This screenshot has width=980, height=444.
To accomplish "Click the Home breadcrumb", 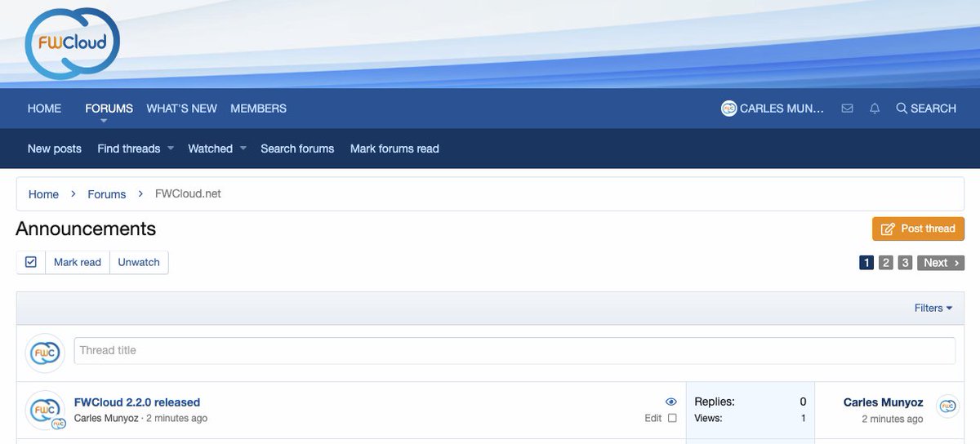I will [x=43, y=194].
